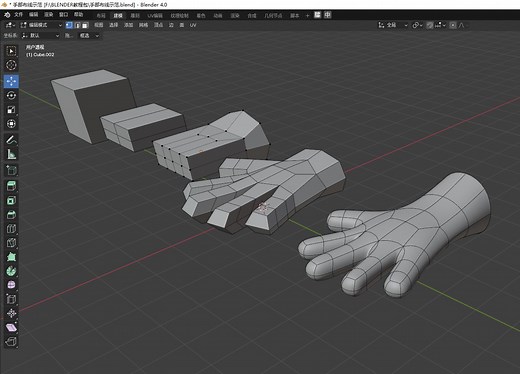Enable vertex select mode
This screenshot has width=520, height=374.
(69, 25)
